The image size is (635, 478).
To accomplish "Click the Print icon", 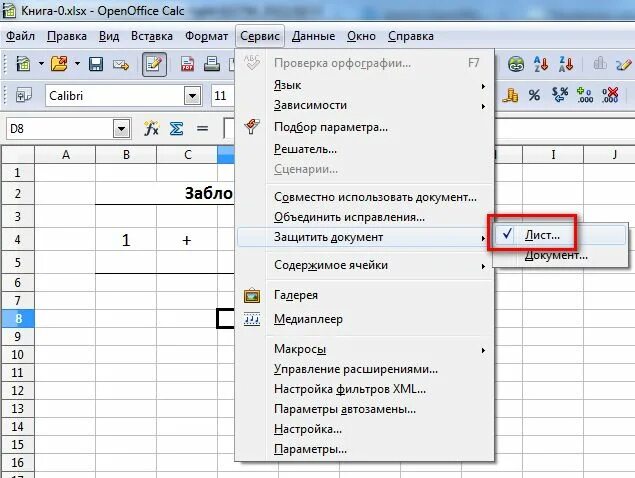I will point(211,64).
